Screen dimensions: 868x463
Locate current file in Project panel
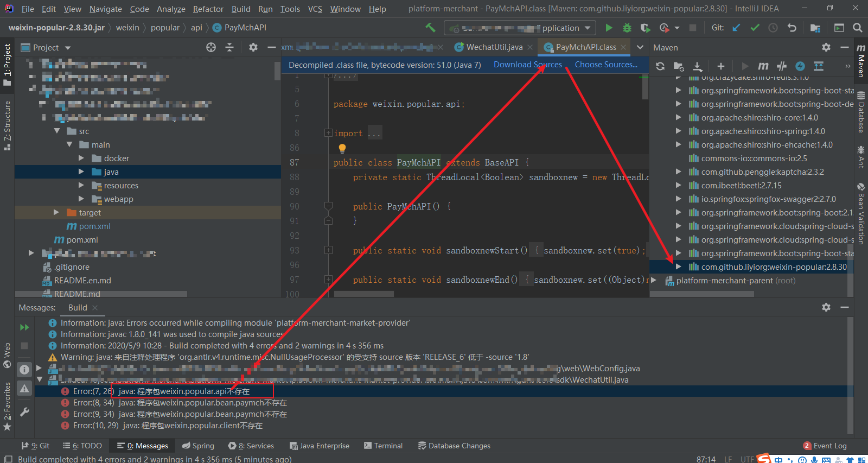(211, 48)
